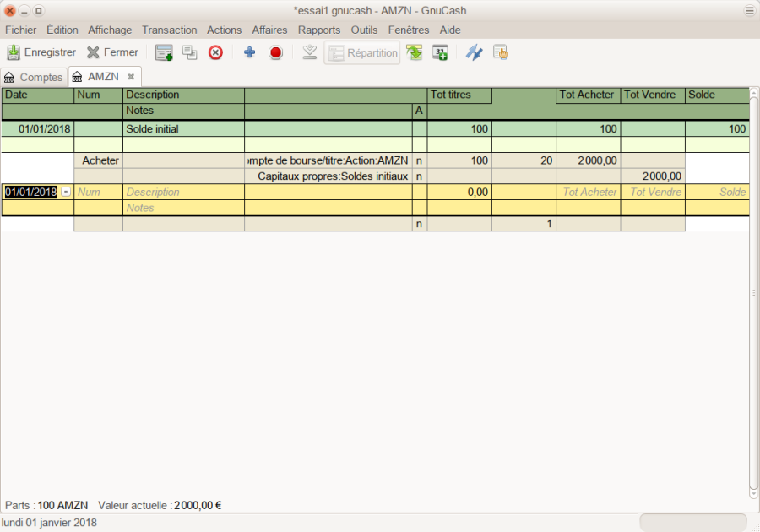Screen dimensions: 760x532
Task: Toggle reconcile flag on Action:AMZN split row
Action: pyautogui.click(x=420, y=160)
